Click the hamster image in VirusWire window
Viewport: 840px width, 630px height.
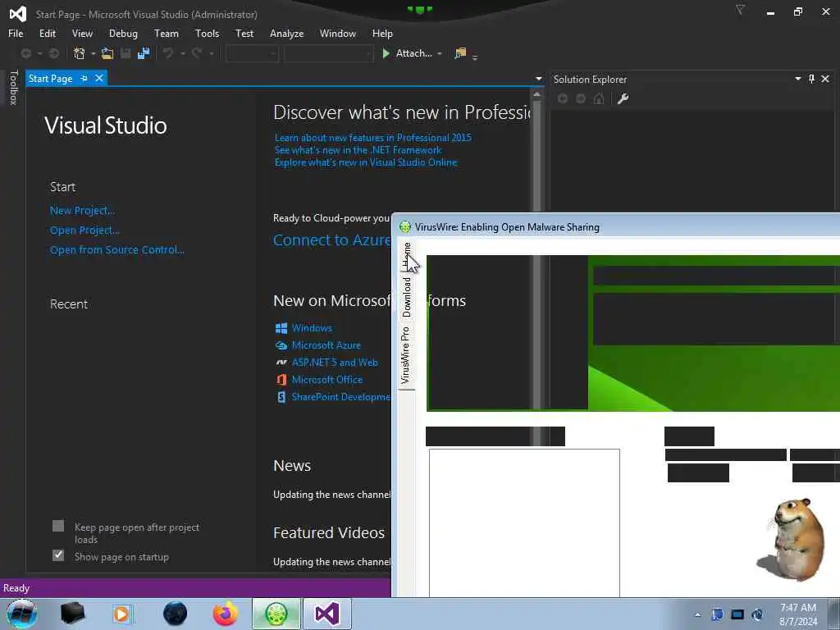(x=792, y=539)
